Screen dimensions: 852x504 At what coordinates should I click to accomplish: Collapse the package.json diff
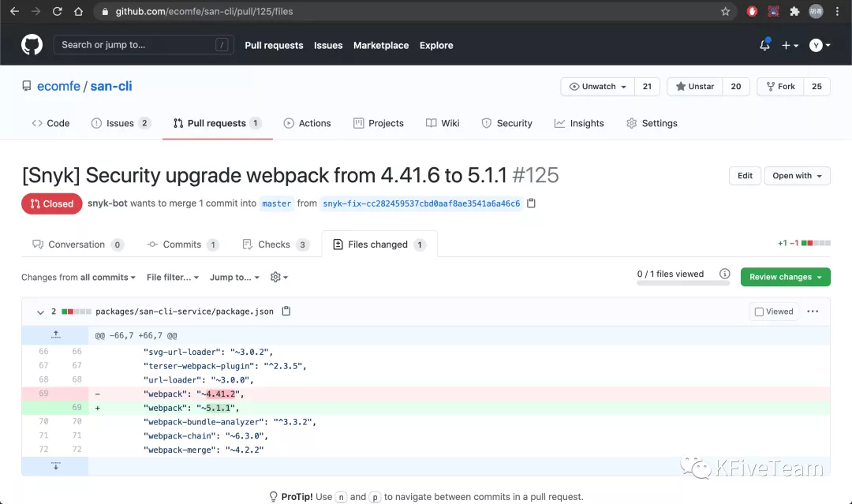click(x=40, y=312)
